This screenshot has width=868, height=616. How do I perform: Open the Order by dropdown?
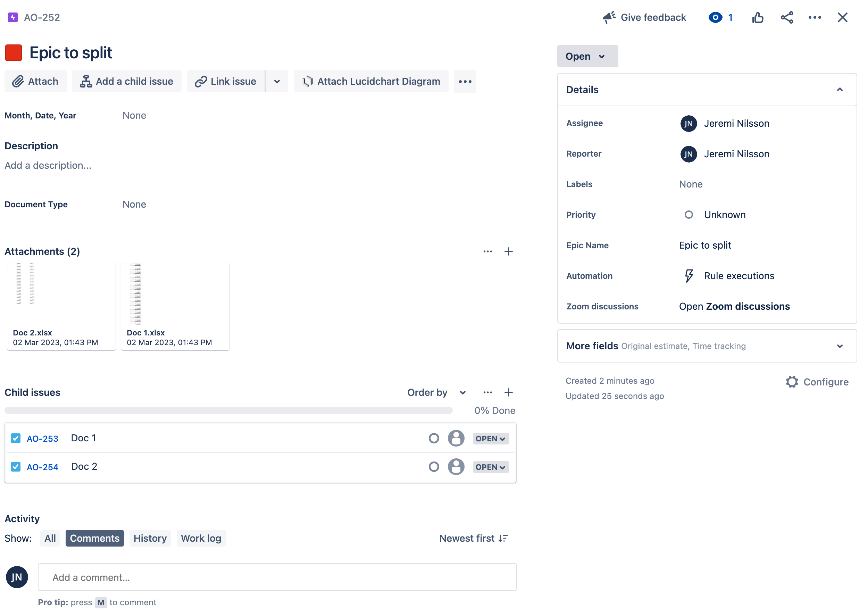coord(436,392)
